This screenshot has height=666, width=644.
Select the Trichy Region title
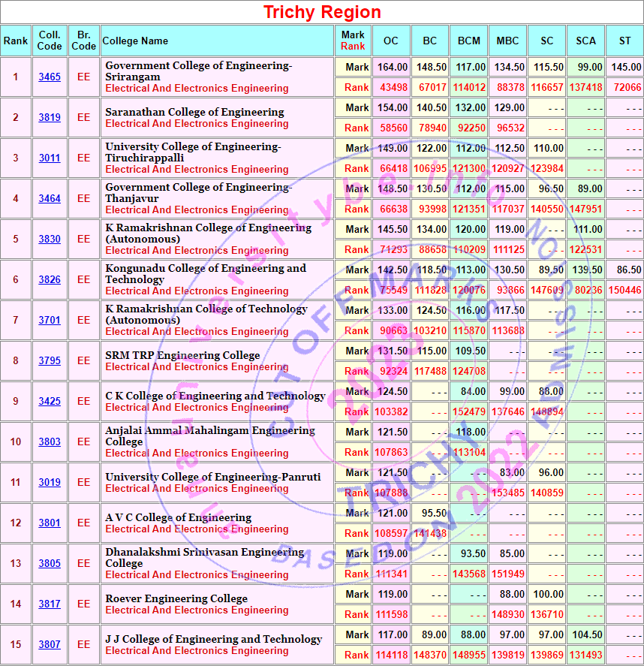pyautogui.click(x=322, y=12)
